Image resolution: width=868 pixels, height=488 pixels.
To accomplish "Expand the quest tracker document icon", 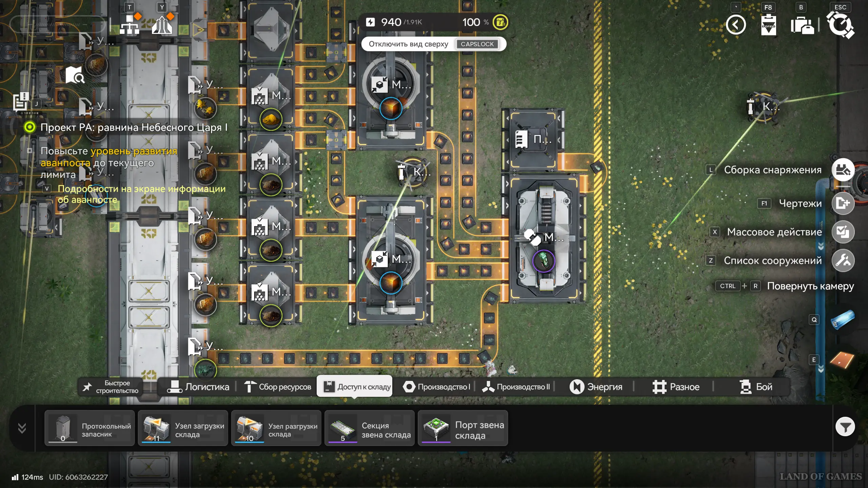I will pyautogui.click(x=21, y=102).
